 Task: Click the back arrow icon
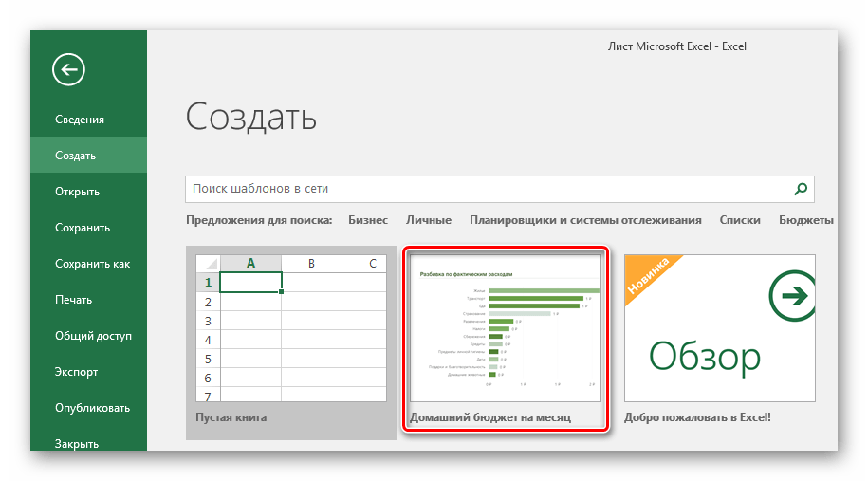tap(69, 69)
